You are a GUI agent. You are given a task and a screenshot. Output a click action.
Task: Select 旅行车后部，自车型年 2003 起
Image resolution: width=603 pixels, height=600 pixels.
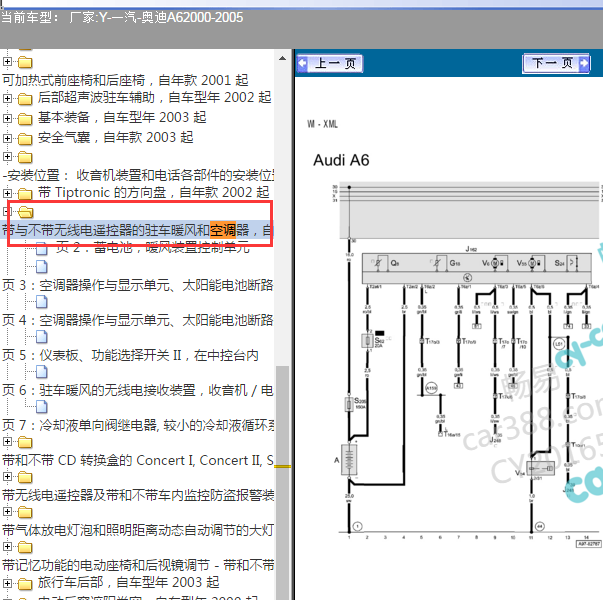(128, 582)
